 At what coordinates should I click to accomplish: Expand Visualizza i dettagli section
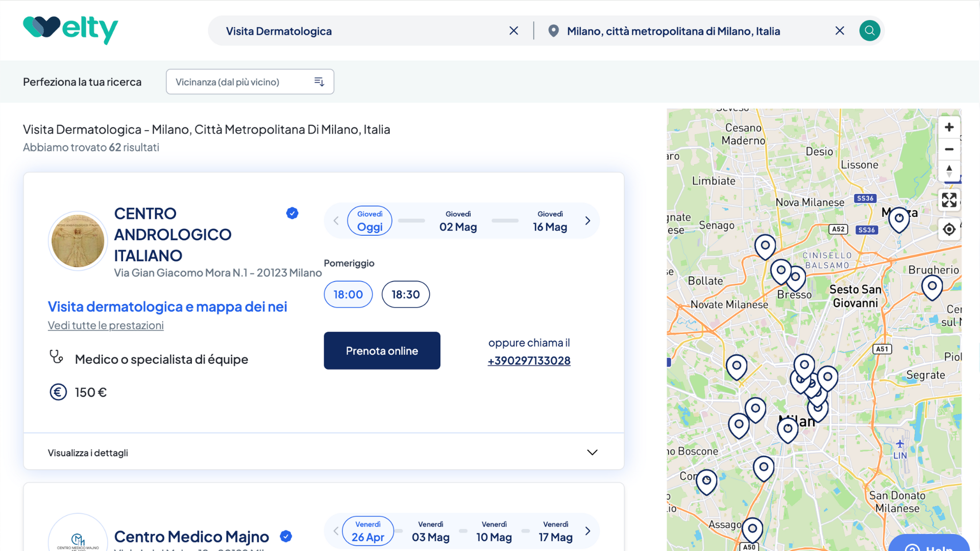click(324, 452)
